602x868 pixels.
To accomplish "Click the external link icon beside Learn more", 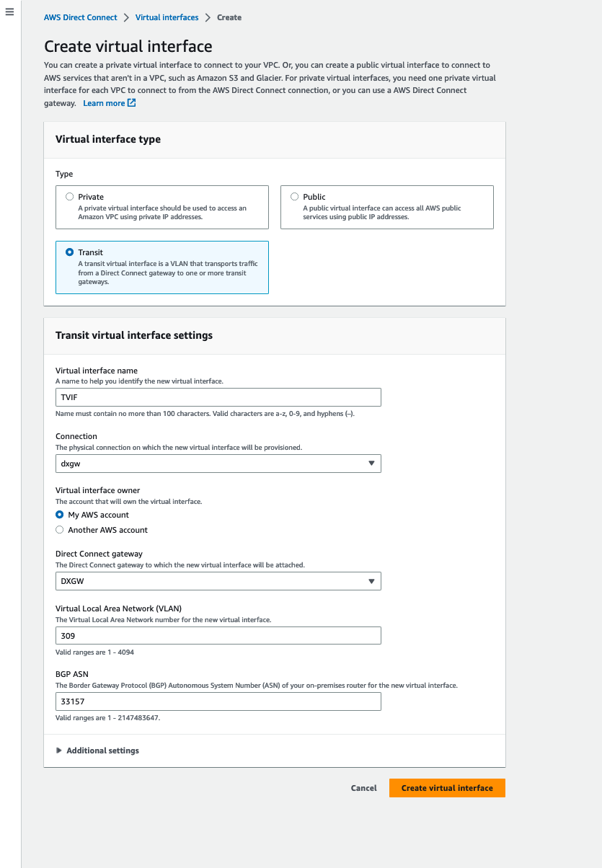I will click(x=132, y=103).
